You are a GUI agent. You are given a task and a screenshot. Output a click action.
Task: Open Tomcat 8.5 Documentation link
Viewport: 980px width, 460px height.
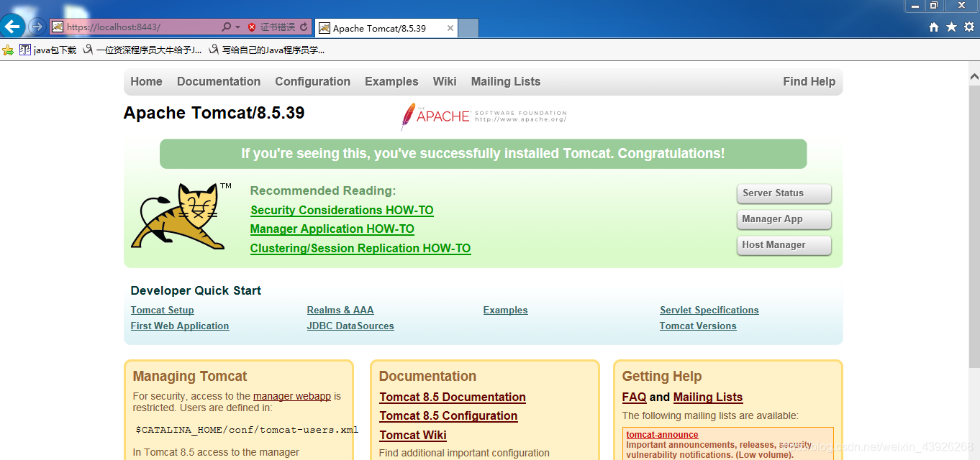pos(453,397)
